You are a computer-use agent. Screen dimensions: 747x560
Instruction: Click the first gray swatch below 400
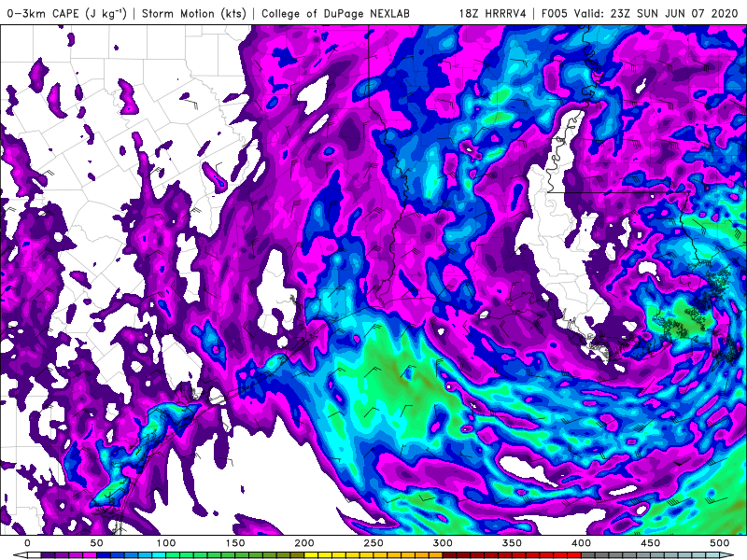[x=588, y=554]
